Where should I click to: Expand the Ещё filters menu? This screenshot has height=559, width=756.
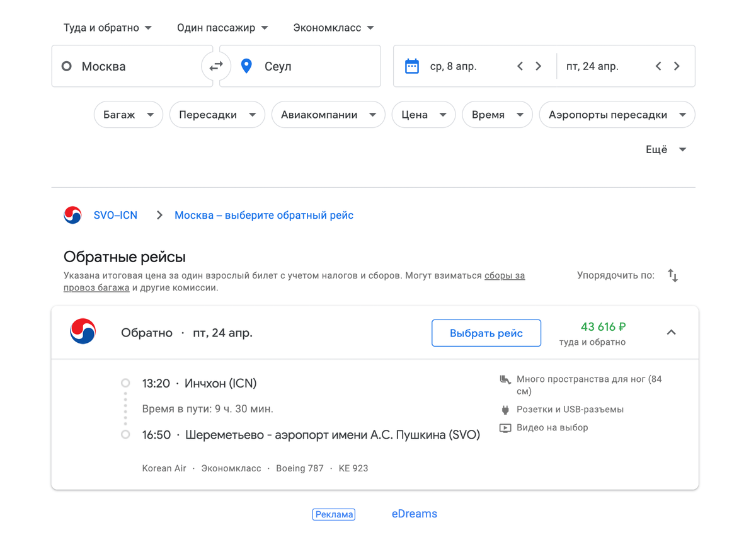[x=665, y=149]
